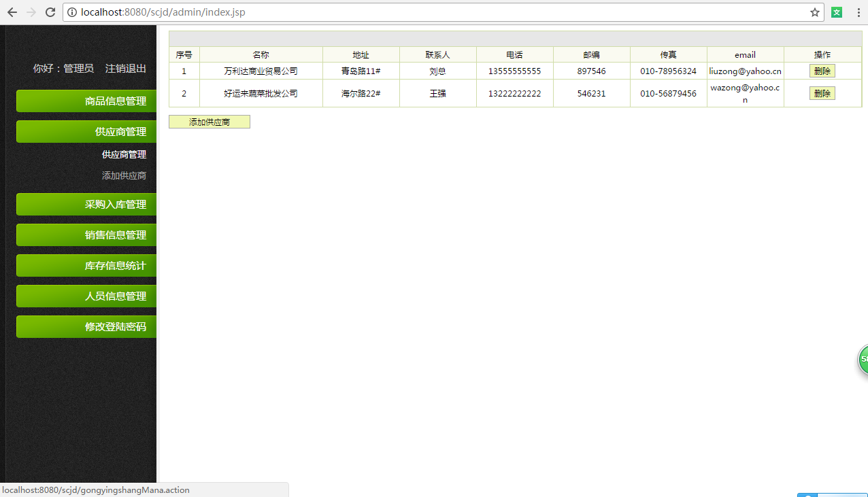Click the browser forward arrow icon

31,12
